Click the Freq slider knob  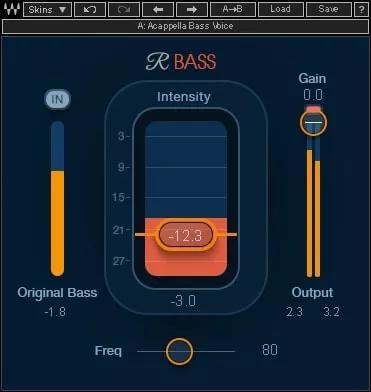point(179,351)
